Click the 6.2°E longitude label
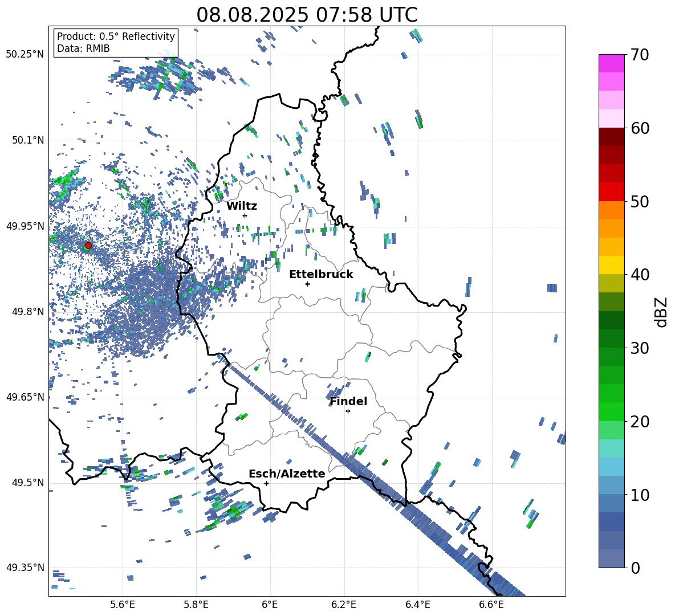The height and width of the screenshot is (616, 675). 344,605
